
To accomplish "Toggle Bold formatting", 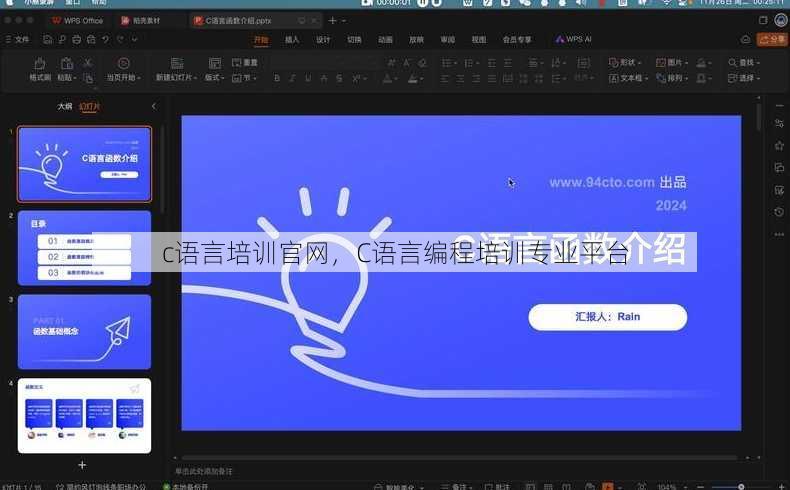I will [x=277, y=79].
